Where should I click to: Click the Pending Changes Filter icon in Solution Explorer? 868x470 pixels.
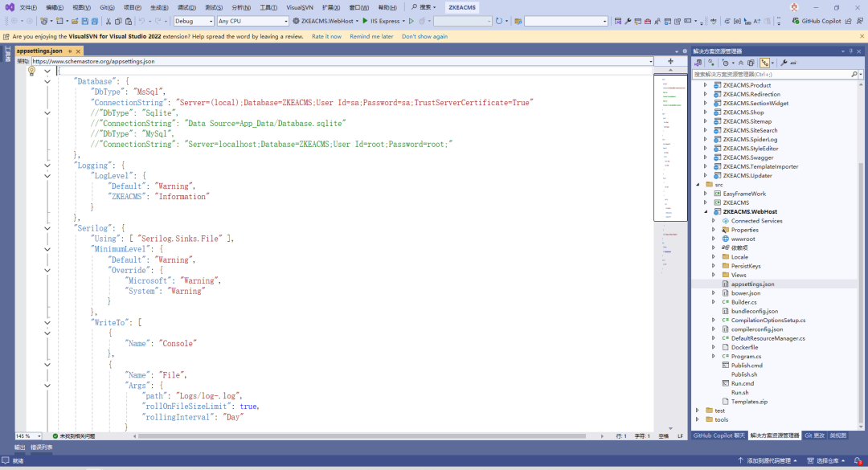coord(726,63)
